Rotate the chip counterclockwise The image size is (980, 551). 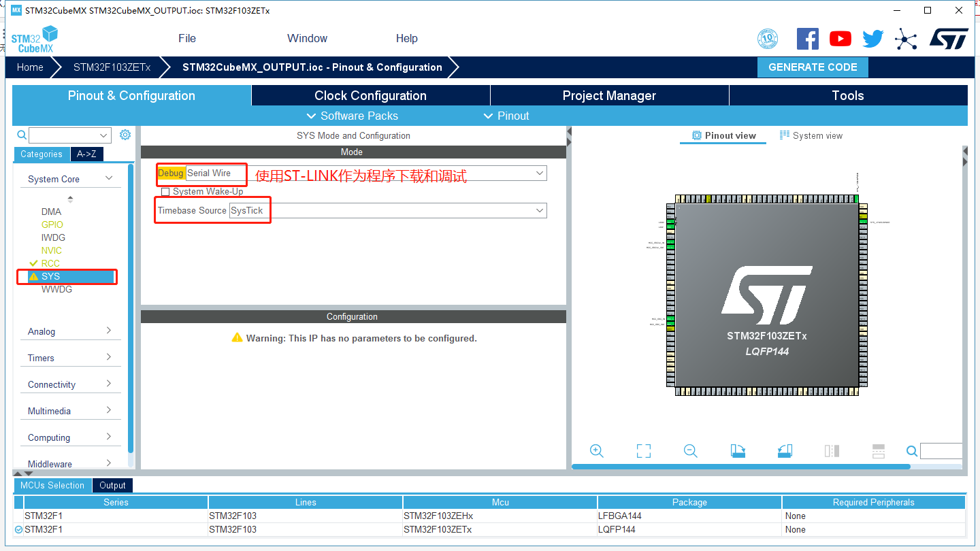(784, 450)
